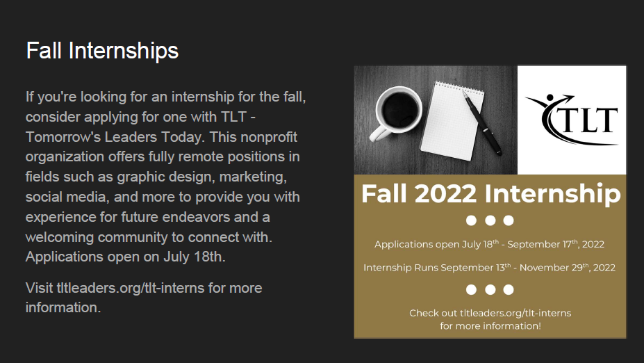Click the 'Applications open on July 18th' sentence
644x363 pixels.
(x=125, y=257)
